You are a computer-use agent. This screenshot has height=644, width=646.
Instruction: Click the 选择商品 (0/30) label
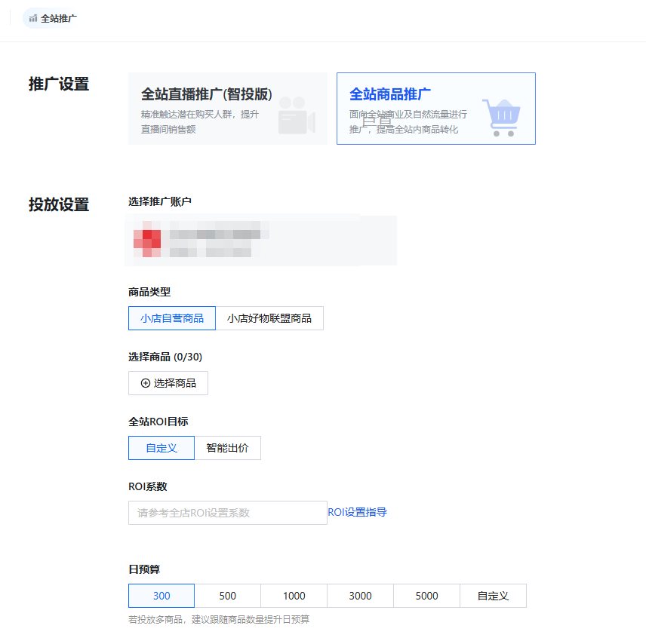pos(165,357)
